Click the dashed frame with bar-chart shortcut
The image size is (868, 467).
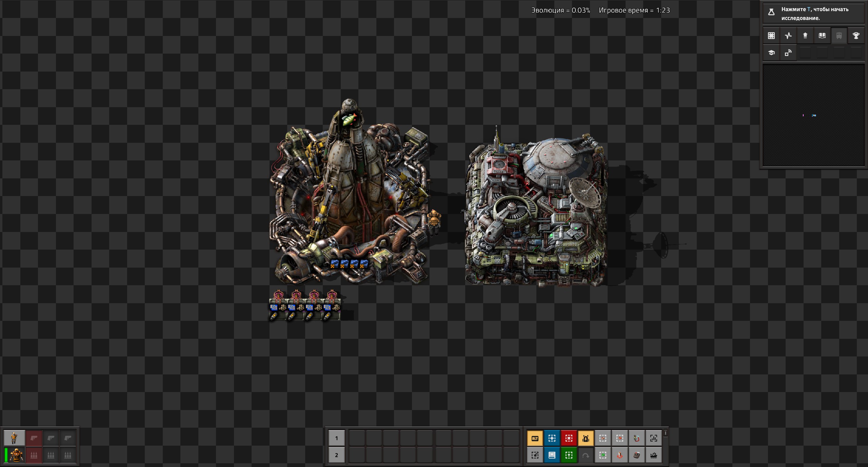point(653,438)
